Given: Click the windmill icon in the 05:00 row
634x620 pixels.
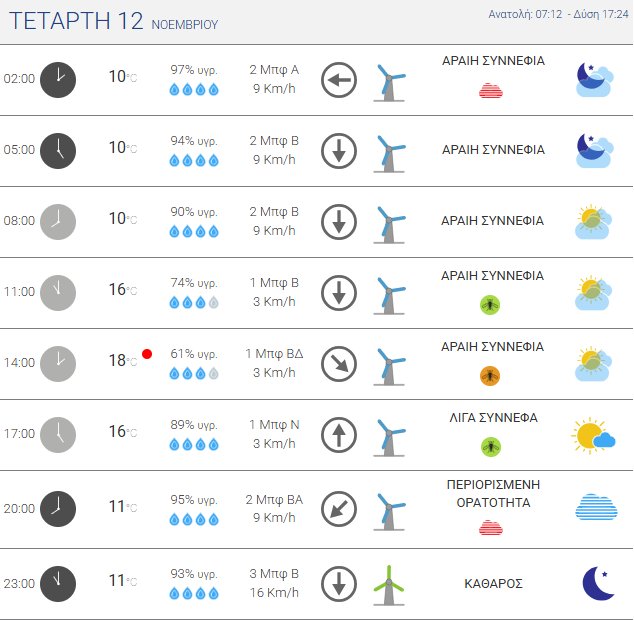Looking at the screenshot, I should [389, 151].
